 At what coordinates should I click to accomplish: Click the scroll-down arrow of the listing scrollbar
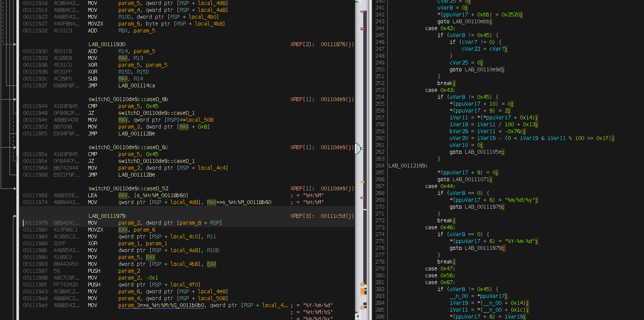[x=358, y=317]
